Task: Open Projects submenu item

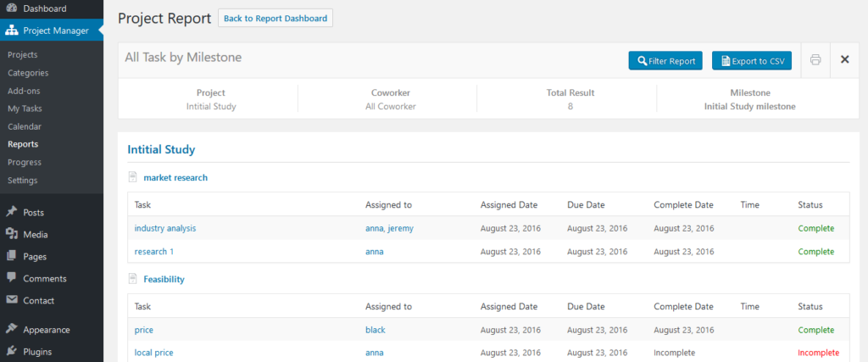Action: point(23,55)
